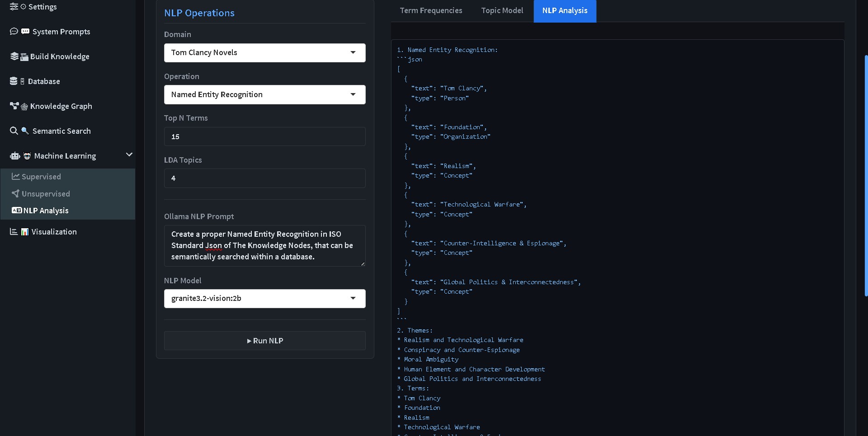Focus the LDA Topics field
868x436 pixels.
[265, 178]
